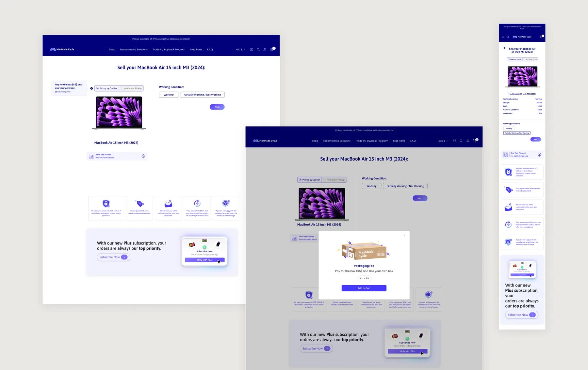Image resolution: width=588 pixels, height=370 pixels.
Task: Click the info icon beside the mobile page title
Action: click(x=504, y=48)
